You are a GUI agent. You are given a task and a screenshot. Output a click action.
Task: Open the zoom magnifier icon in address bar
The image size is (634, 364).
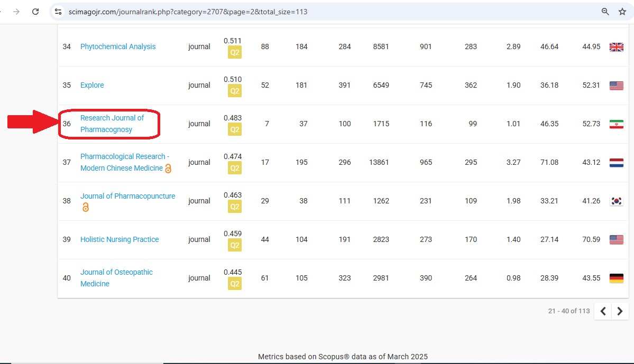point(605,12)
